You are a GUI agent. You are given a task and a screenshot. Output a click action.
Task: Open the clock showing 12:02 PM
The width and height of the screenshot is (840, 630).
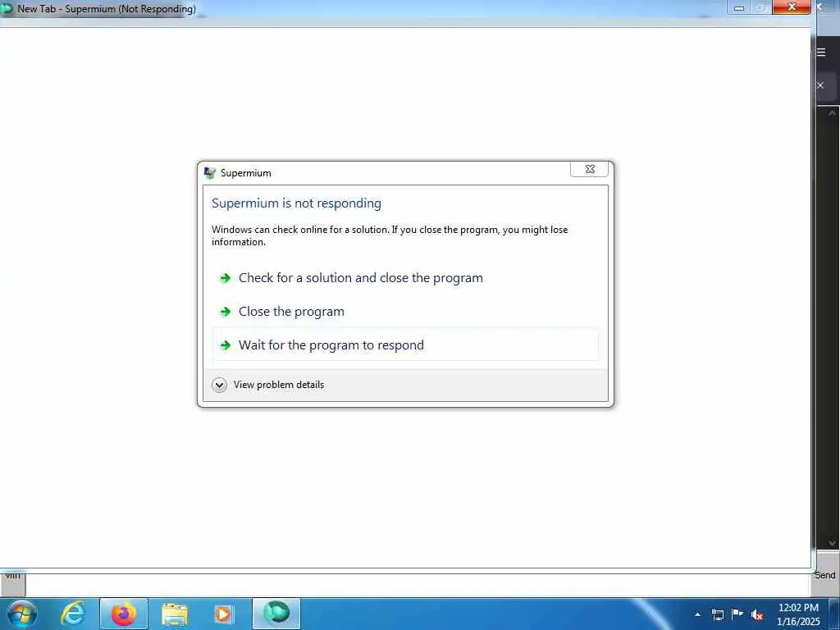(798, 614)
